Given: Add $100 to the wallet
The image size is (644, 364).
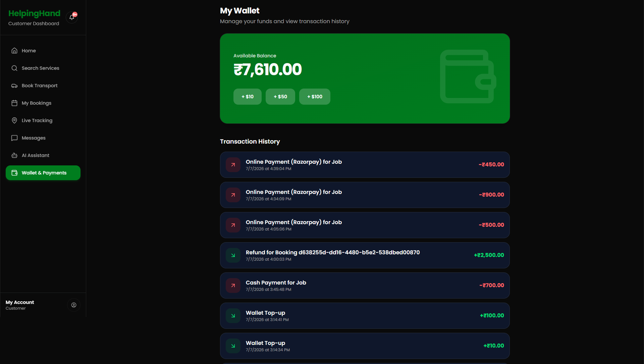Looking at the screenshot, I should click(315, 97).
